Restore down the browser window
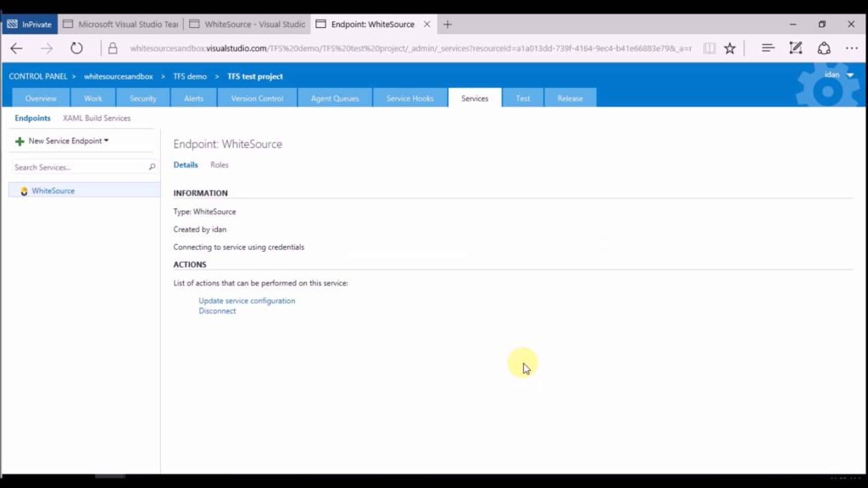Screen dimensions: 868x488 [x=822, y=25]
